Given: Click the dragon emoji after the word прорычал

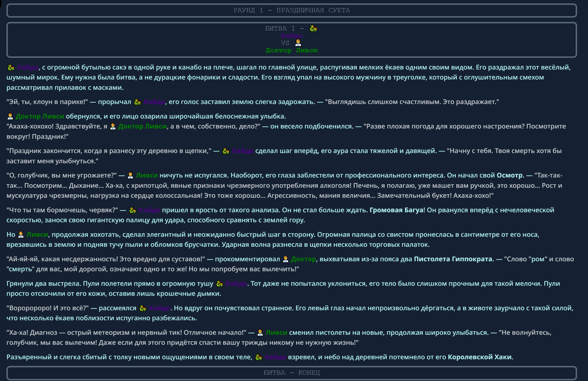Looking at the screenshot, I should pyautogui.click(x=137, y=102).
